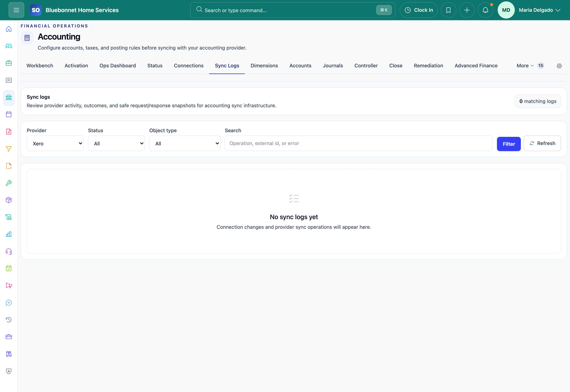The image size is (570, 392).
Task: Switch to the Remediation tab
Action: tap(428, 66)
